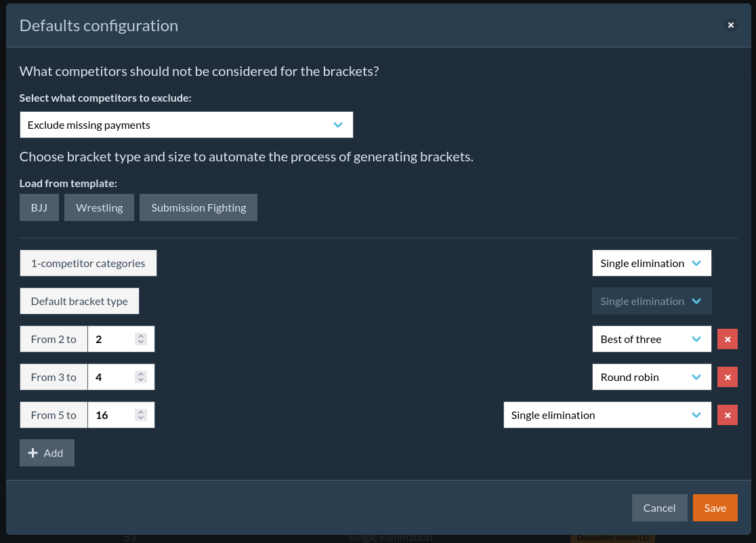
Task: Click the From 5 to value field
Action: point(112,415)
